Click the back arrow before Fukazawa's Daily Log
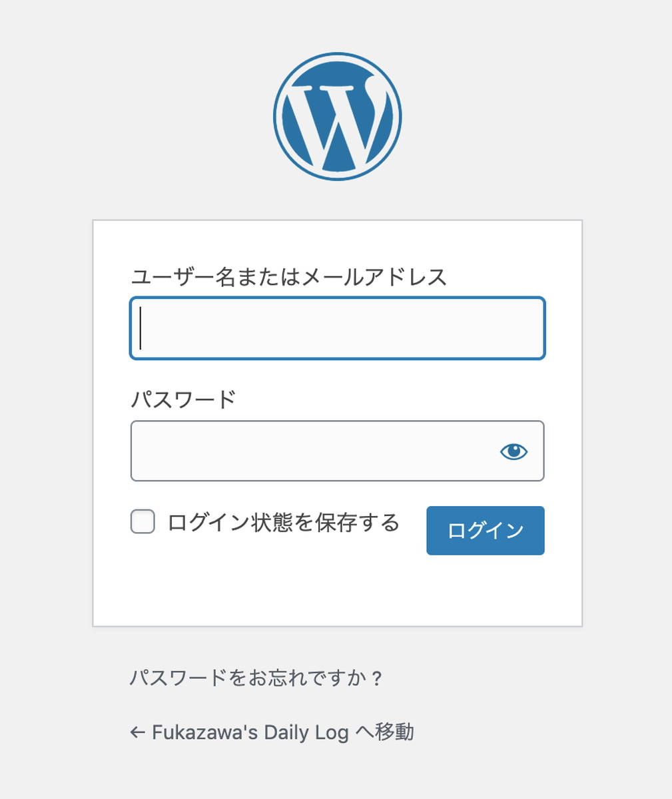Screen dimensions: 672x799 137,732
